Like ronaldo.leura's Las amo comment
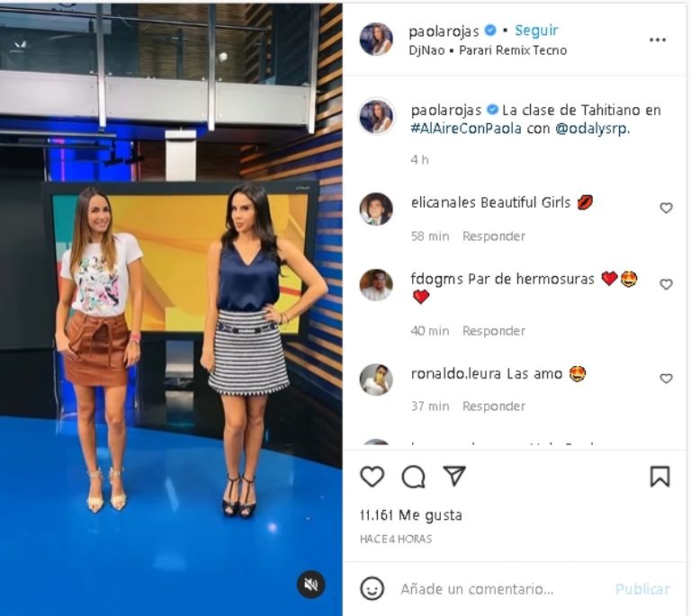The image size is (691, 616). pos(666,379)
